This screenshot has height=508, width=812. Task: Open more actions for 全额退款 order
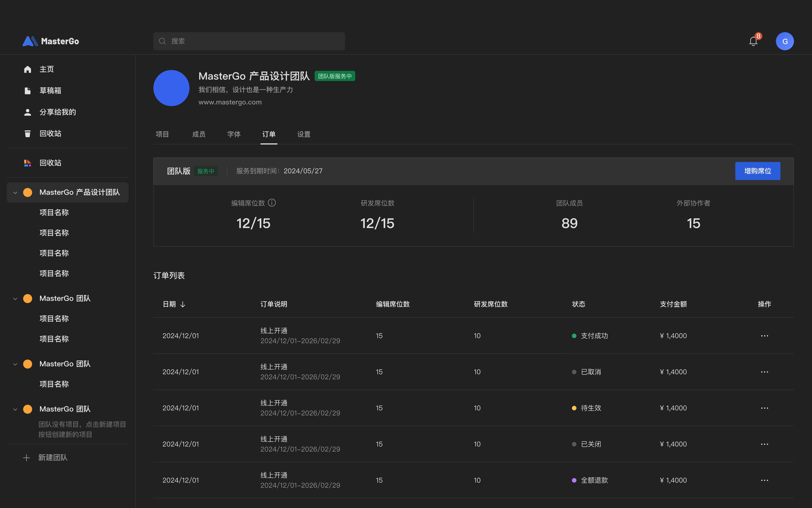click(764, 480)
